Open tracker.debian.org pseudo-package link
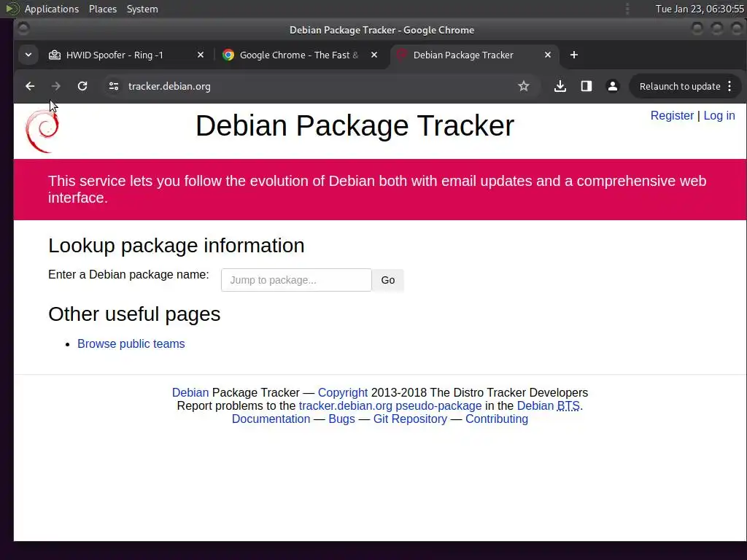This screenshot has width=747, height=560. click(x=390, y=405)
